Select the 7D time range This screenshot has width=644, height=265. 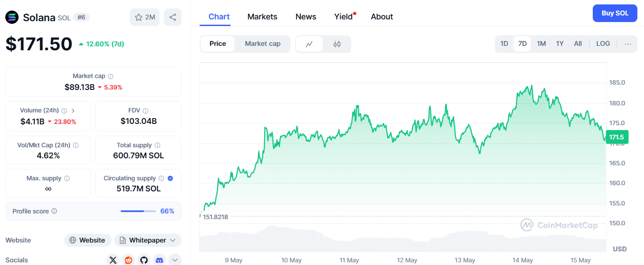pos(523,44)
